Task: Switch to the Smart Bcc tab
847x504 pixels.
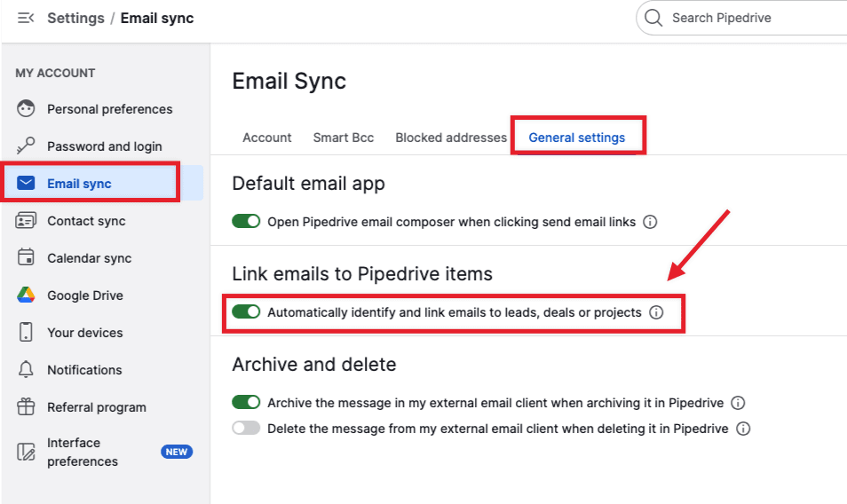Action: tap(343, 138)
